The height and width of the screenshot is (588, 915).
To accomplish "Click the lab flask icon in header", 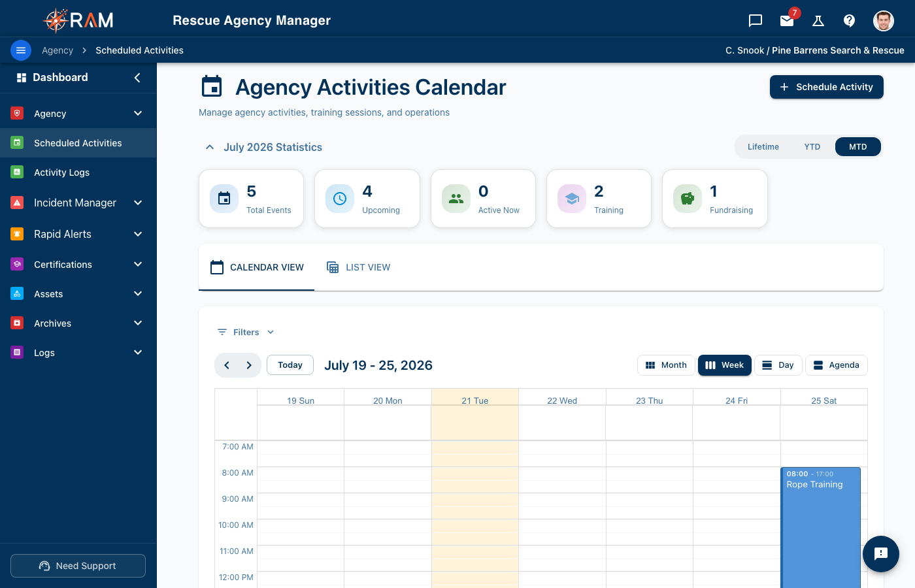I will click(818, 21).
